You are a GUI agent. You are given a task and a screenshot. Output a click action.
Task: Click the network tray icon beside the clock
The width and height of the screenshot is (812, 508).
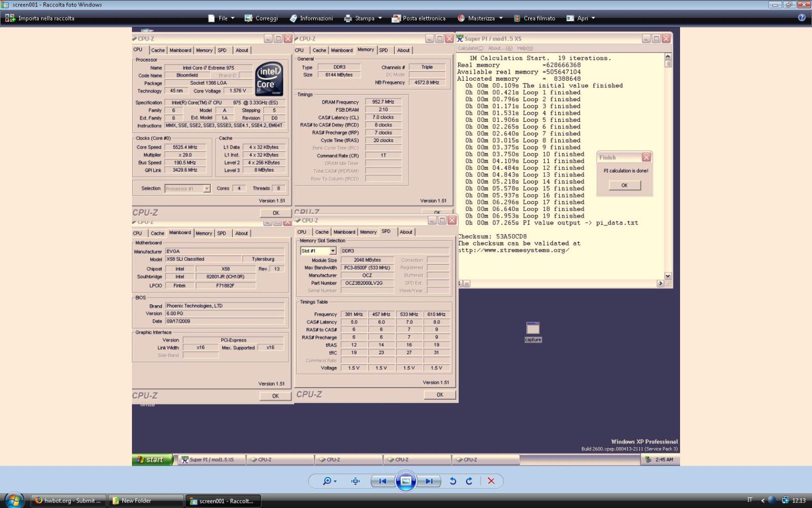(785, 500)
